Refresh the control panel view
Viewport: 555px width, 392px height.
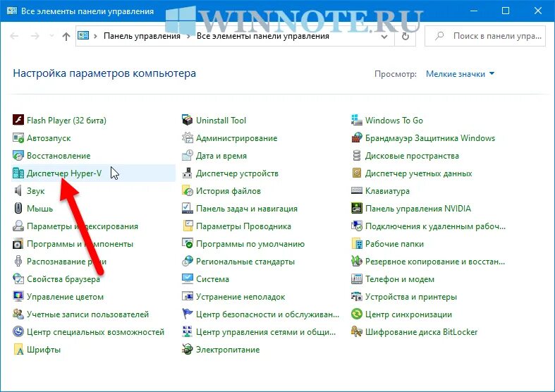pyautogui.click(x=405, y=36)
